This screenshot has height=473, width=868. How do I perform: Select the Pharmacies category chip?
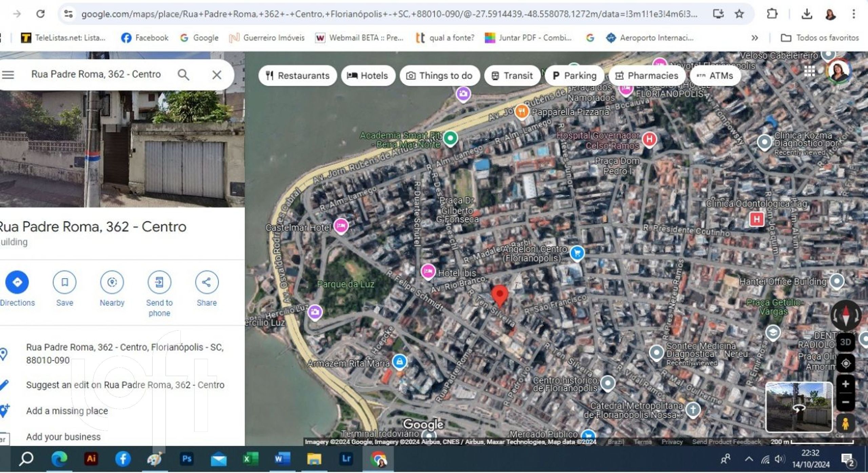click(647, 76)
